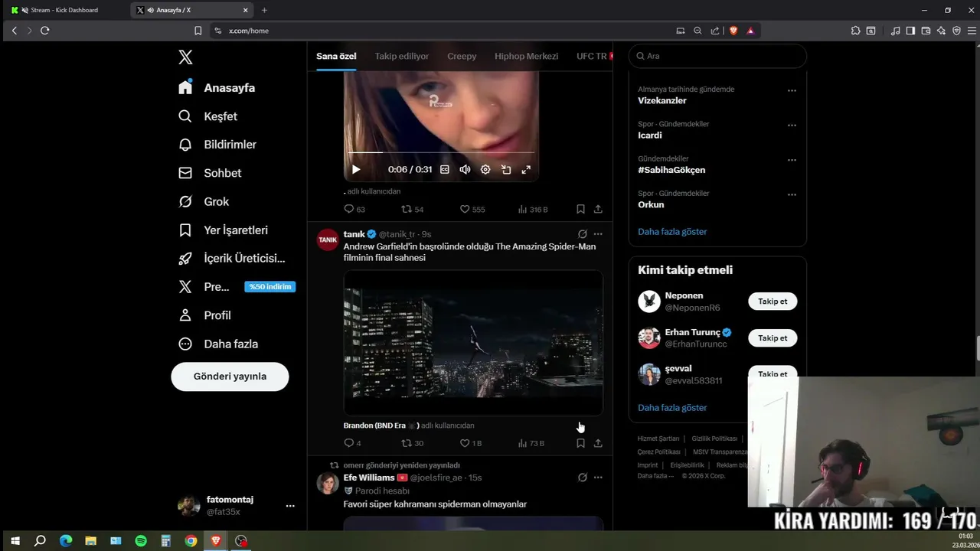Follow Erhan Turunç with Takip et

click(x=773, y=338)
